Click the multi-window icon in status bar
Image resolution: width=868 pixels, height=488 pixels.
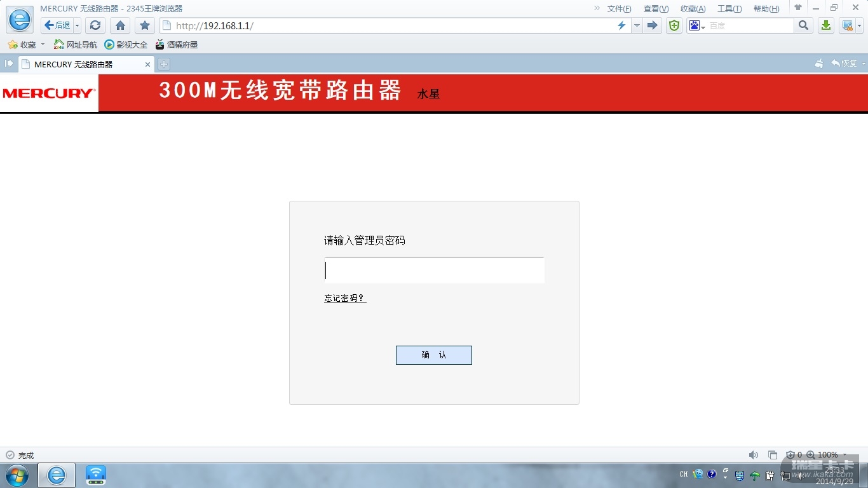pos(773,455)
